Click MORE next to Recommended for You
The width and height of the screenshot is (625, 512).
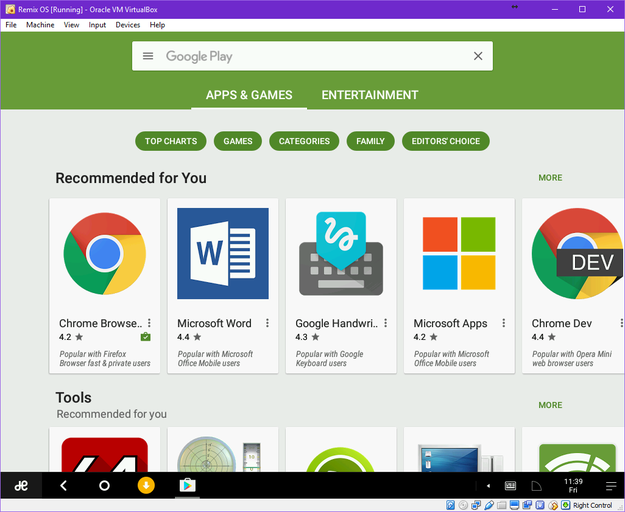pyautogui.click(x=550, y=178)
